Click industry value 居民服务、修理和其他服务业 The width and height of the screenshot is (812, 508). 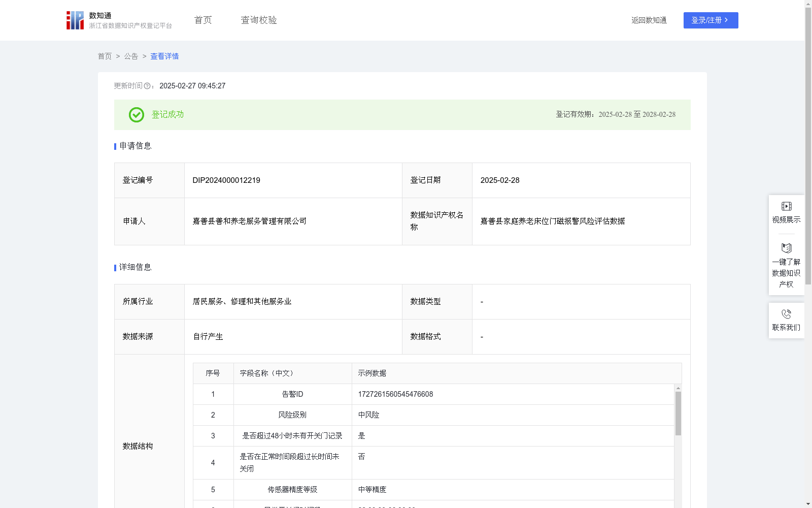pos(242,302)
